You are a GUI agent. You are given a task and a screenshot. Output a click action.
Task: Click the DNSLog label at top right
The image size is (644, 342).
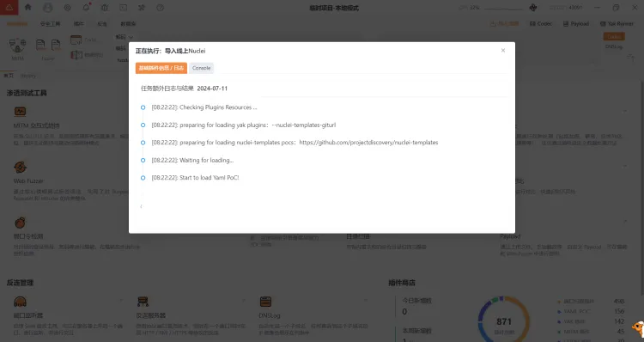click(x=614, y=47)
